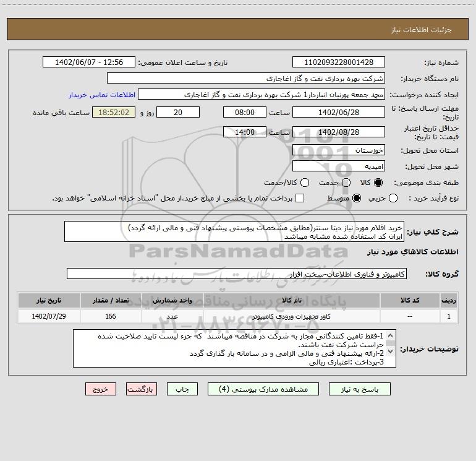Screen dimensions: 476x461
Task: Select the کالا radio button
Action: point(378,183)
